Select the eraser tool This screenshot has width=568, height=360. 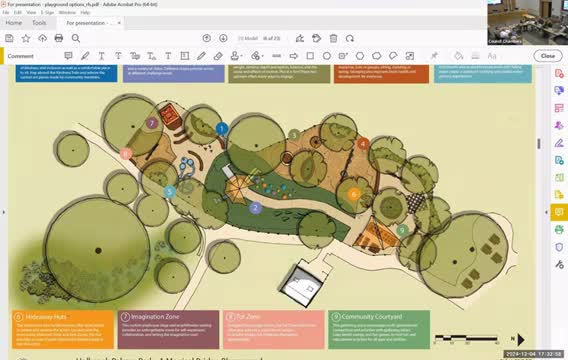(x=218, y=56)
